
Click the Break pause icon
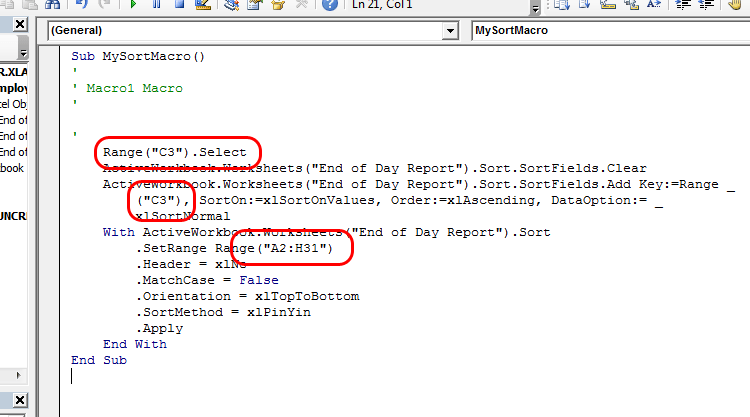[156, 4]
